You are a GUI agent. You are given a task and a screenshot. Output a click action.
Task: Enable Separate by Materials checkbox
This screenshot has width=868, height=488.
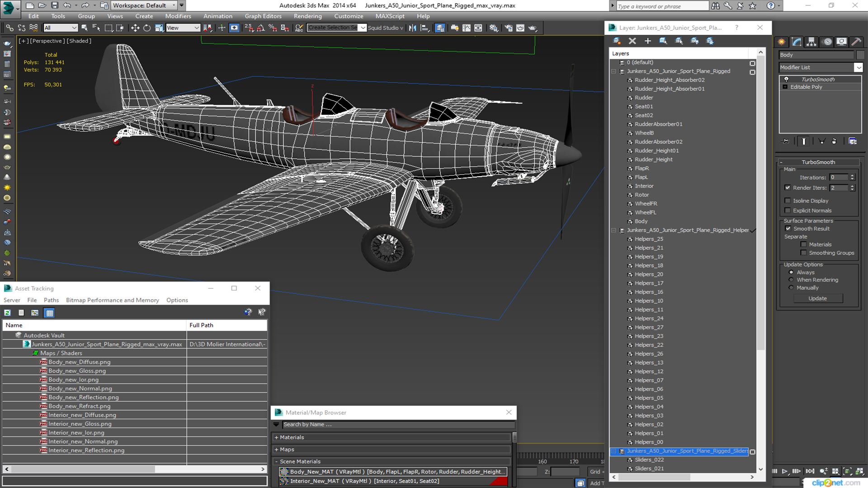pos(803,244)
